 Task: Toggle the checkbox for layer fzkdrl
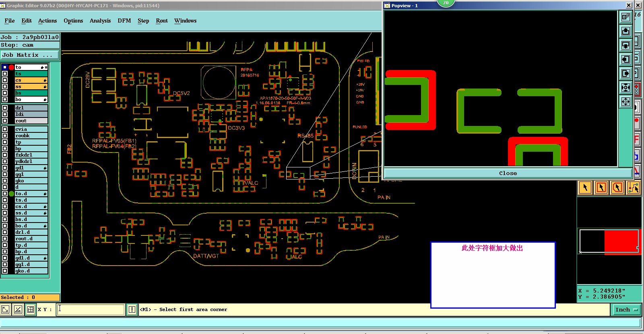pos(5,155)
